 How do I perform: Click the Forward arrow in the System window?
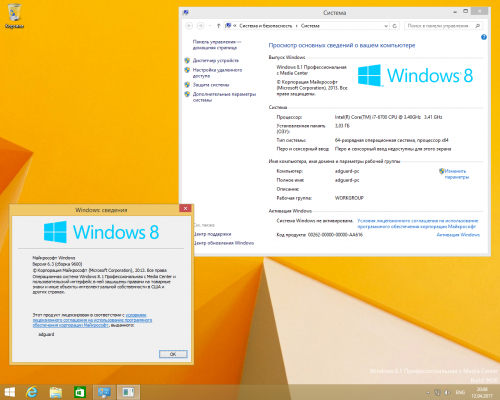(x=200, y=26)
